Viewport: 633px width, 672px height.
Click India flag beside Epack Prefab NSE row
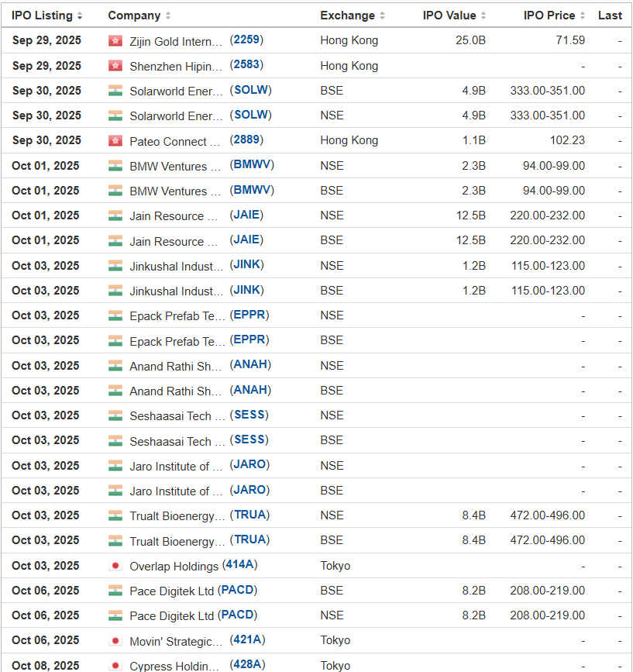115,315
